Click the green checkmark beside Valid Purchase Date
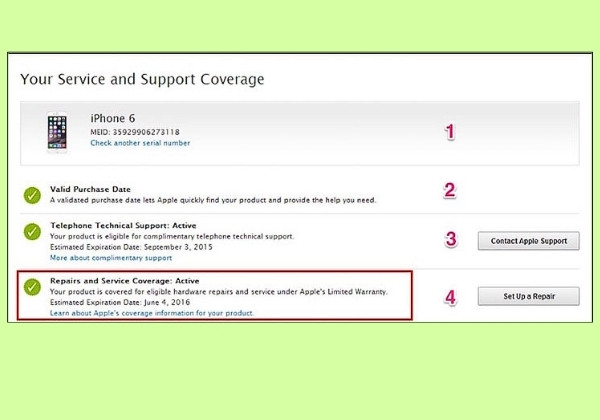 tap(32, 195)
